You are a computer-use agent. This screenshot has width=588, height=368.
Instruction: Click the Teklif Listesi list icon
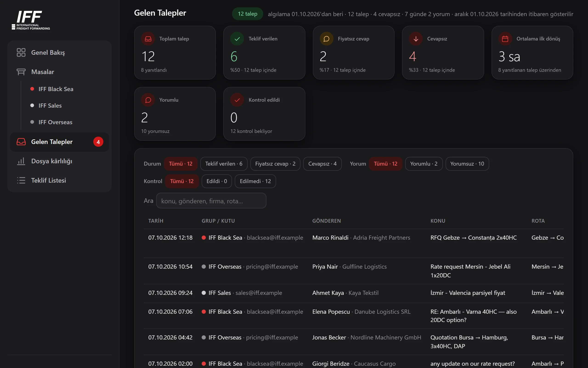(x=21, y=180)
